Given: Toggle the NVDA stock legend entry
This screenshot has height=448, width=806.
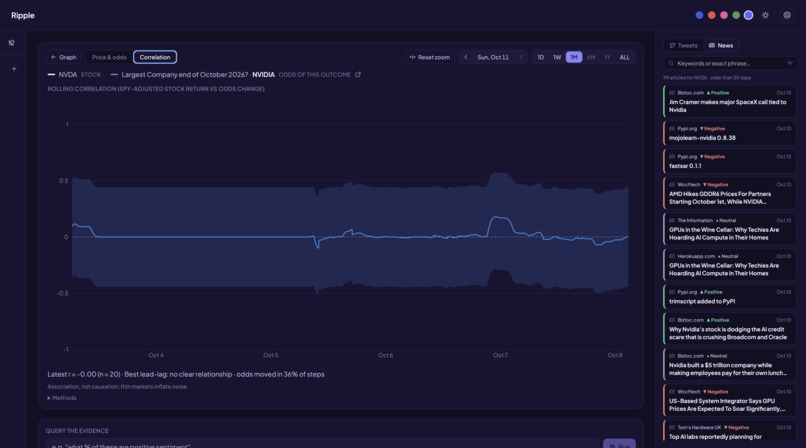Looking at the screenshot, I should coord(74,74).
